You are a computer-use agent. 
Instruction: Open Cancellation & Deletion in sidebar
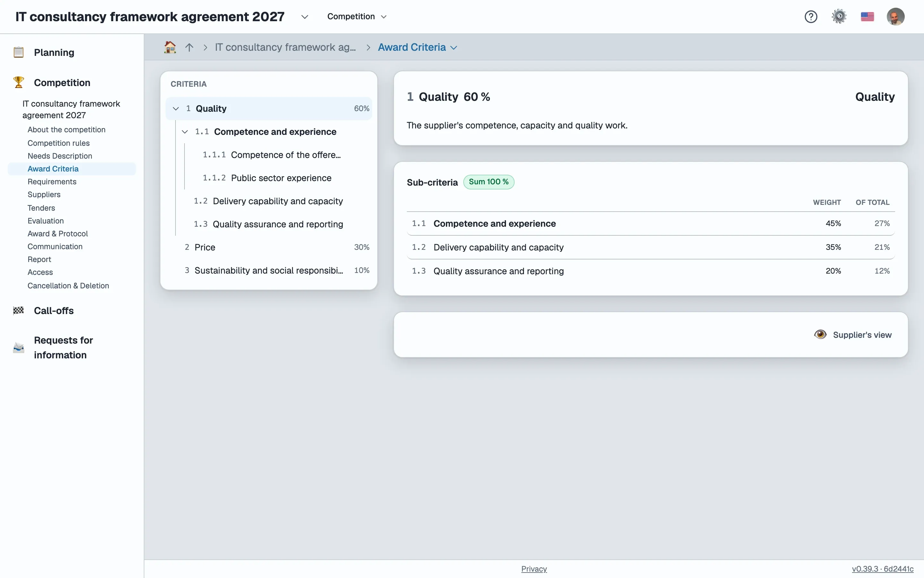(68, 285)
